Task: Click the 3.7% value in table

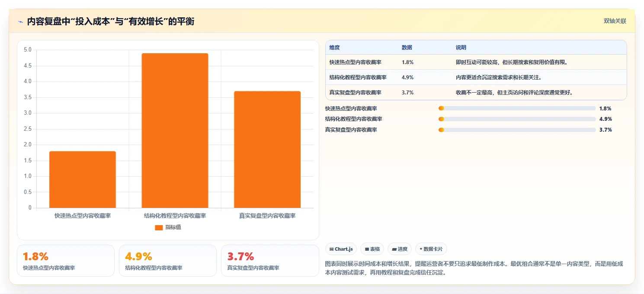Action: click(408, 93)
